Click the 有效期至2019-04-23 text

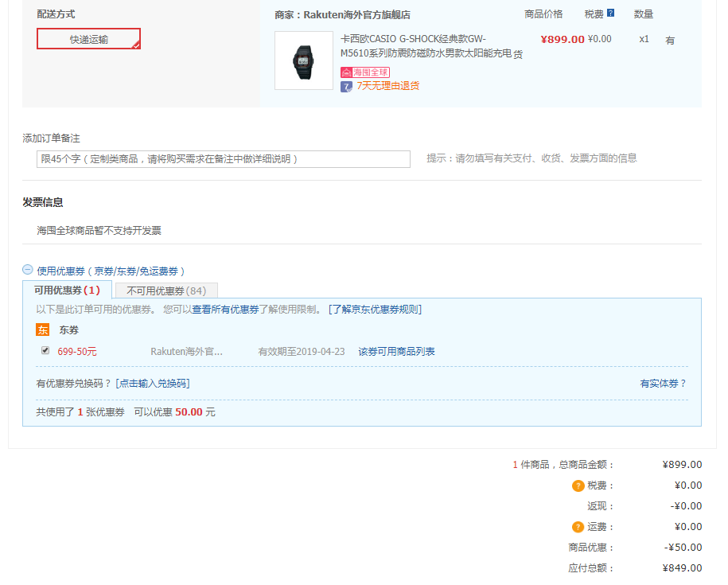click(302, 352)
